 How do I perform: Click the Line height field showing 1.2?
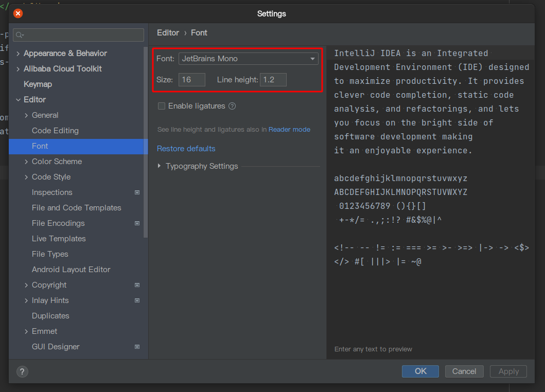pyautogui.click(x=273, y=80)
